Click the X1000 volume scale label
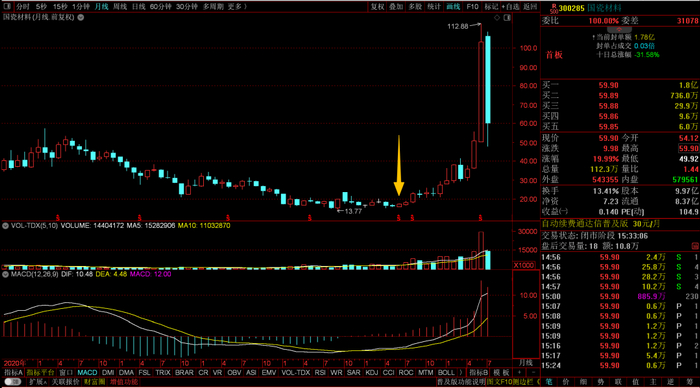The height and width of the screenshot is (388, 700). [x=523, y=265]
